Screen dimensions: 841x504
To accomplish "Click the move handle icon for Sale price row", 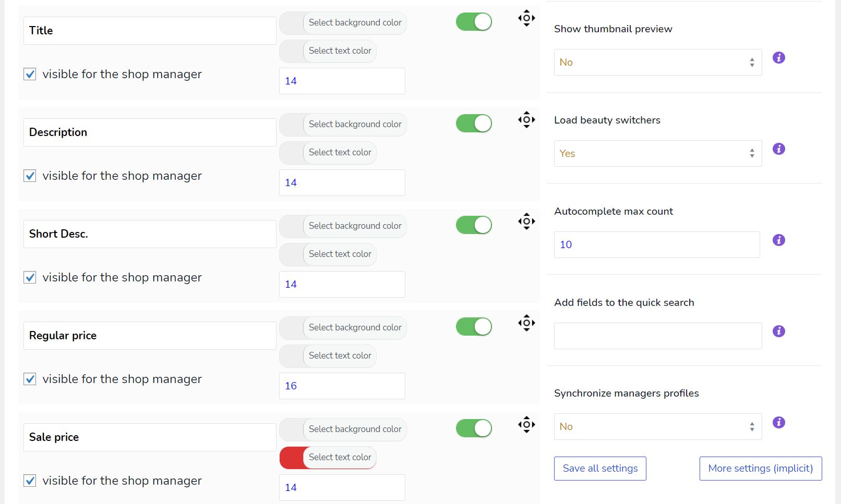I will [x=526, y=425].
